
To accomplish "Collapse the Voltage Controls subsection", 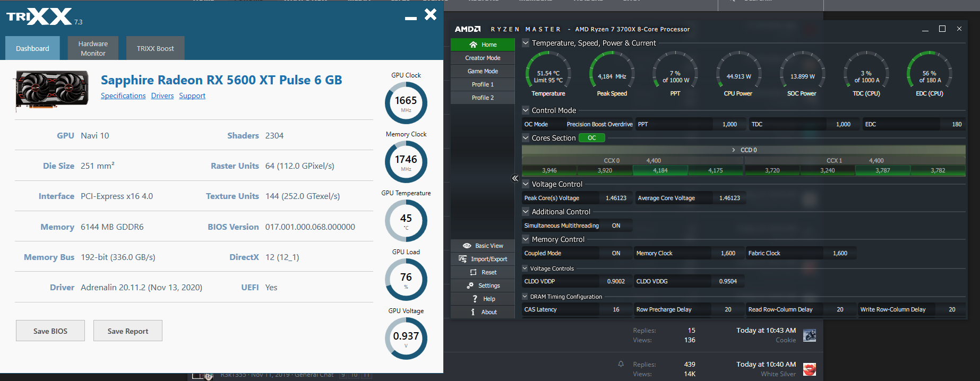I will 525,269.
